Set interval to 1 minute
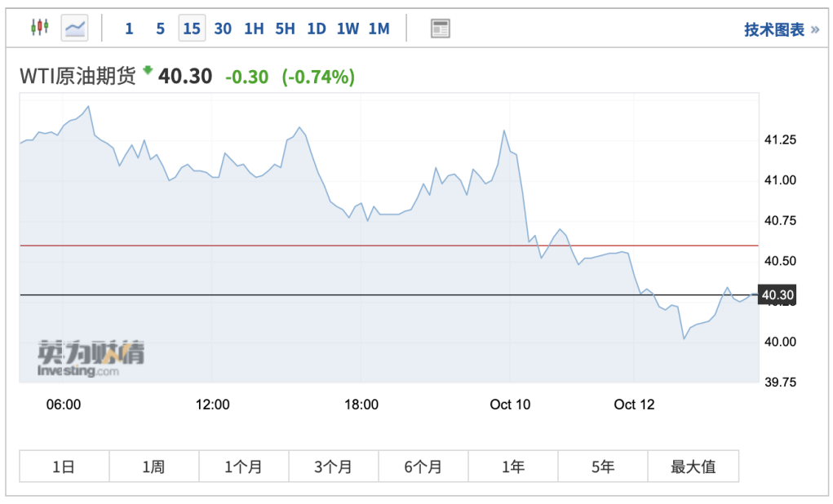Screen dimensions: 833x504 pos(129,29)
